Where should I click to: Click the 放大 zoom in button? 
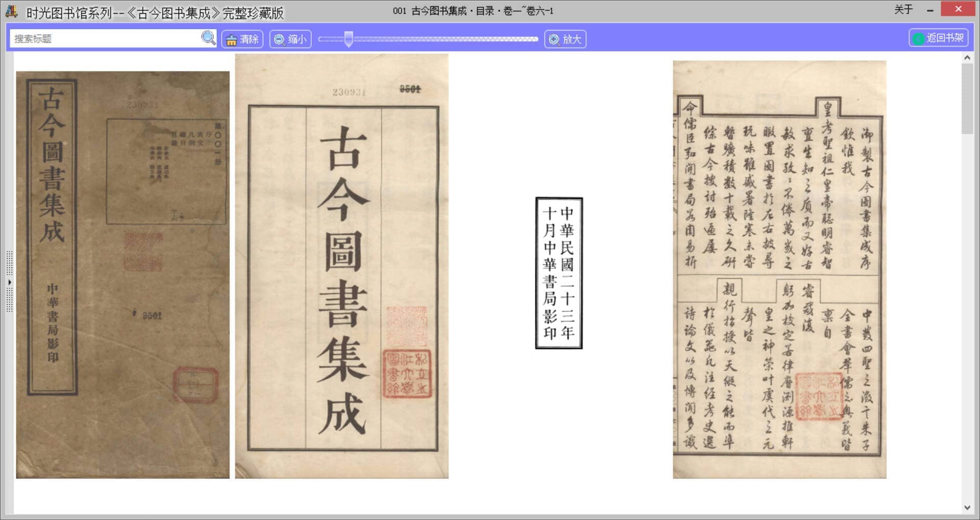[x=565, y=39]
